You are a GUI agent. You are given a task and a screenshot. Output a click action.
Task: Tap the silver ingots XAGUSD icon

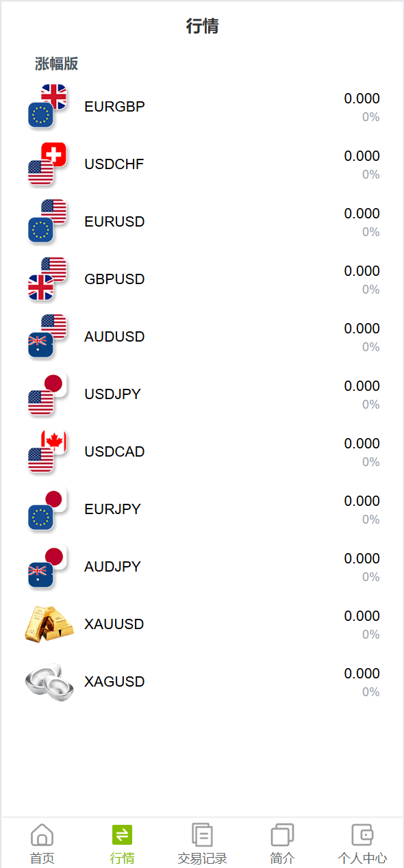click(x=49, y=682)
